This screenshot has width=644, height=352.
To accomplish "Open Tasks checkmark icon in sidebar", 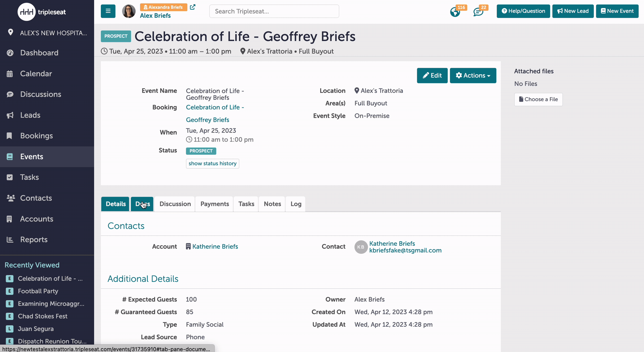I will click(x=10, y=177).
